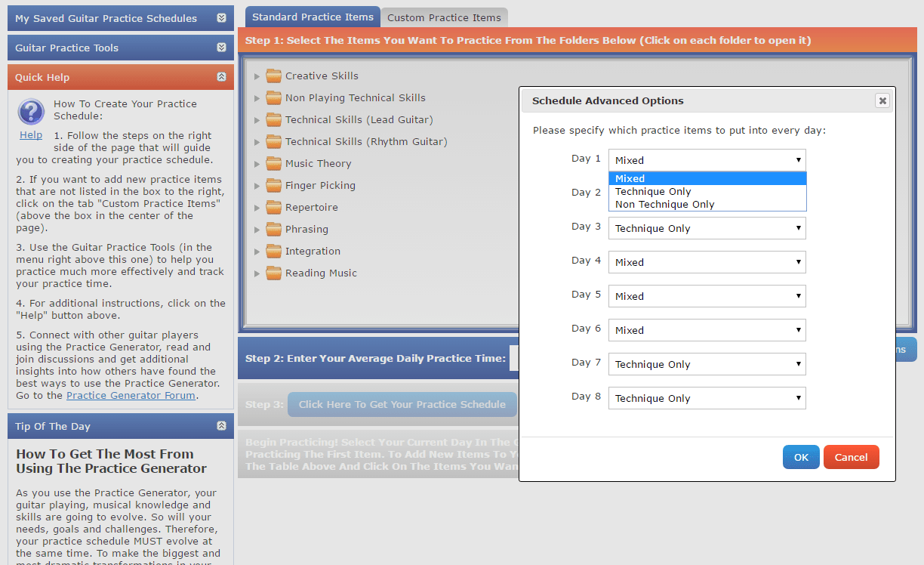Expand the Creative Skills tree arrow
This screenshot has width=924, height=565.
click(257, 76)
